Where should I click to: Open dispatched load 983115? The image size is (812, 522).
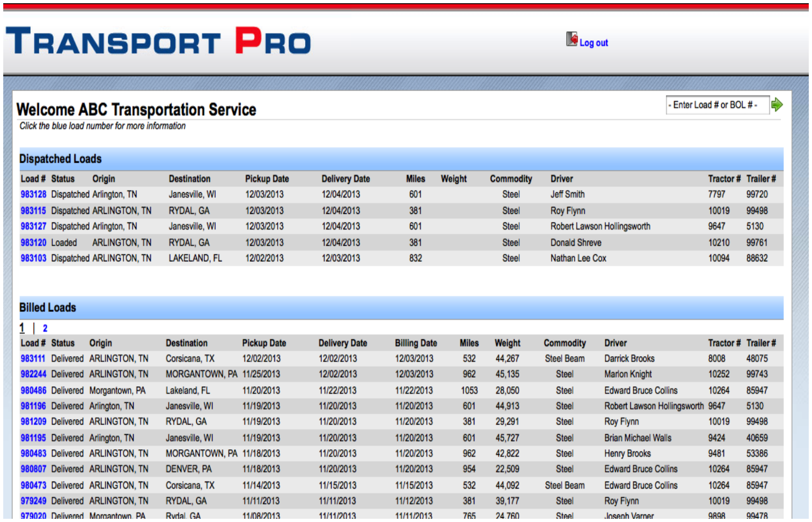(33, 211)
